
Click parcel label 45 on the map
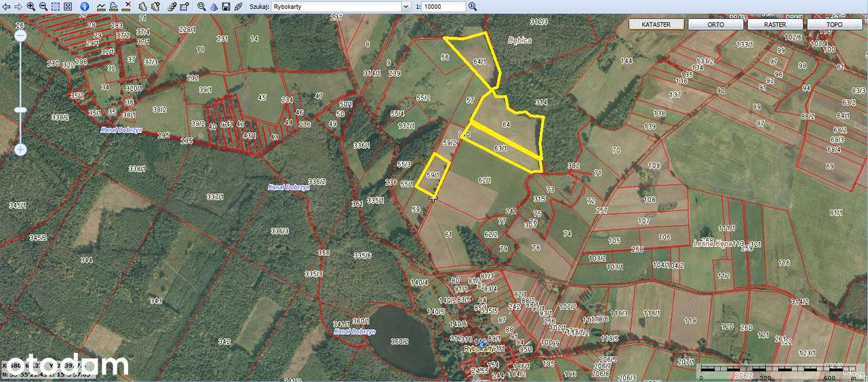point(262,97)
